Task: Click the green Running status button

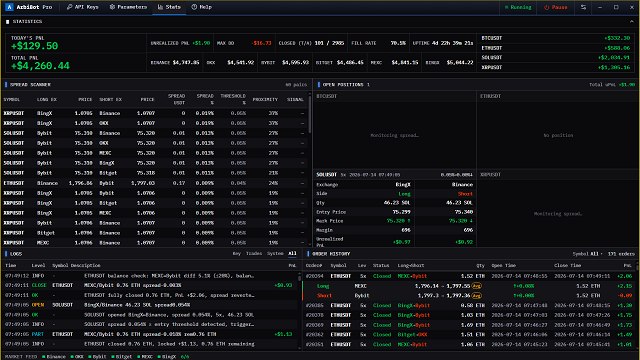Action: 518,7
